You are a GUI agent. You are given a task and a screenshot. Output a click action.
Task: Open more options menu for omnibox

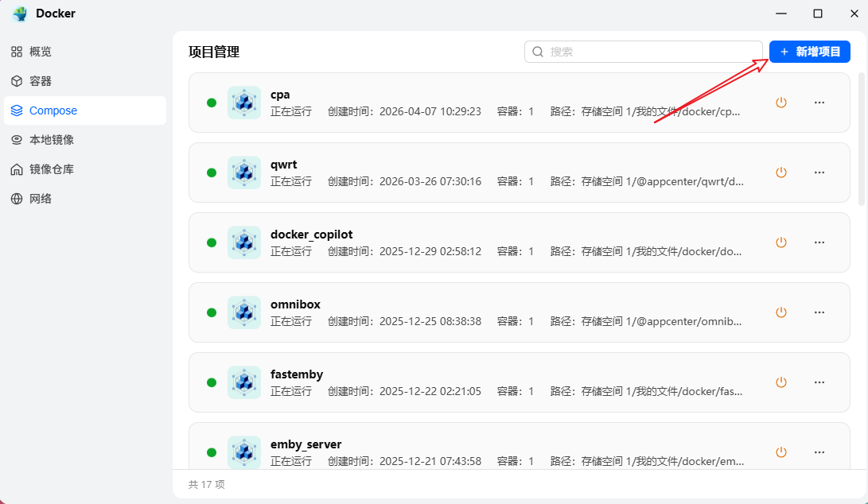[x=819, y=312]
